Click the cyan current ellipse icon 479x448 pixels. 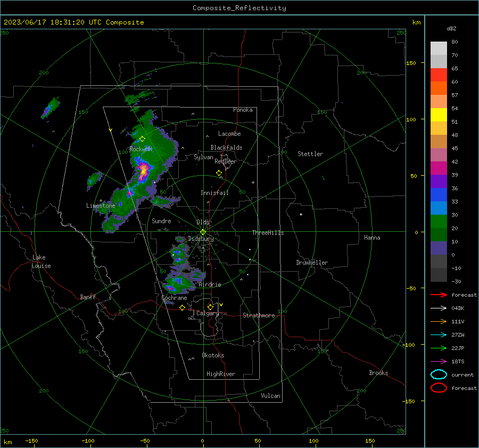[439, 374]
